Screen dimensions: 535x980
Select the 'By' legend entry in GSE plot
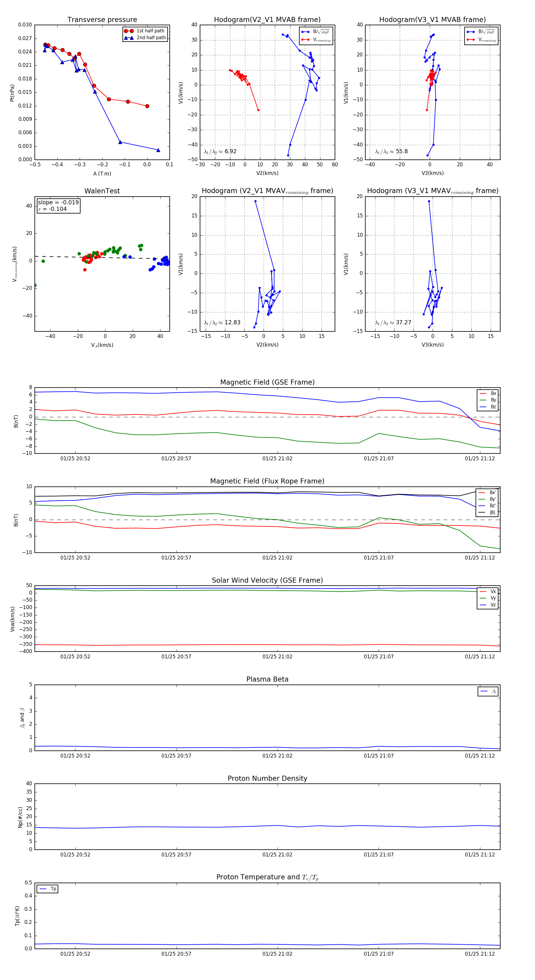coord(488,400)
